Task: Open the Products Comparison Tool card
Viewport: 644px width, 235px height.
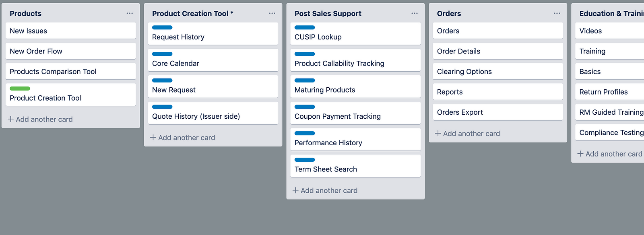Action: pyautogui.click(x=70, y=72)
